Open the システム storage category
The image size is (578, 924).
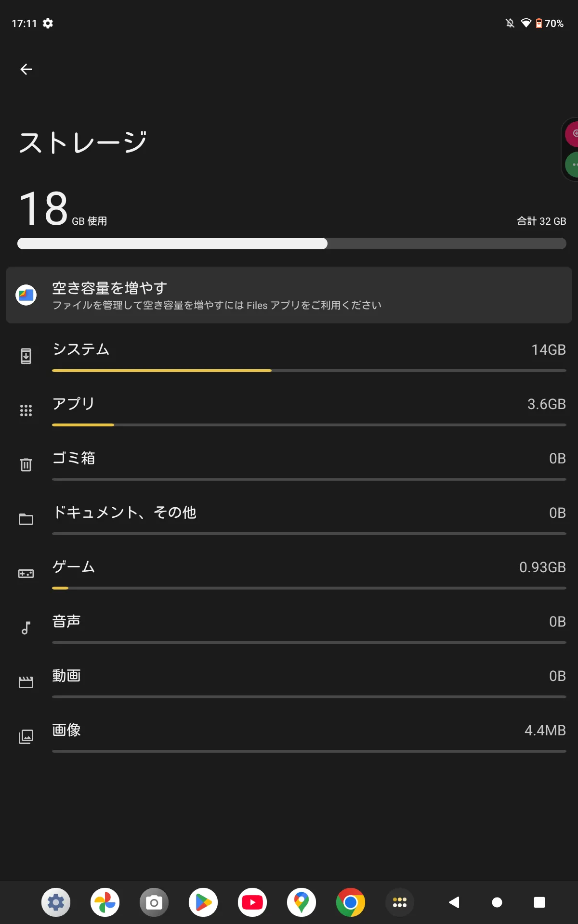tap(289, 356)
